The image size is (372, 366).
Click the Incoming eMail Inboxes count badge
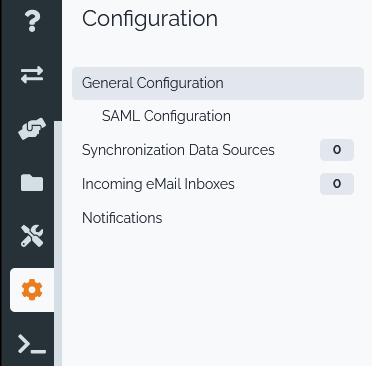click(337, 184)
